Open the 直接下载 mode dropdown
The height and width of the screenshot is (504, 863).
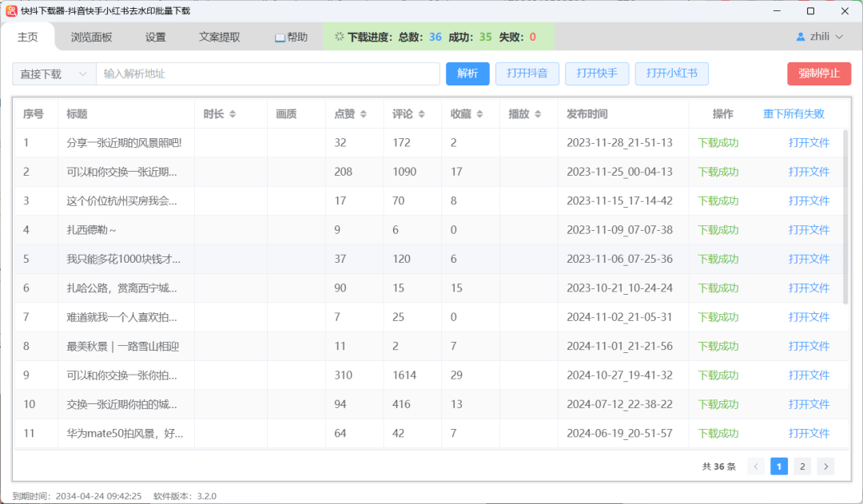(x=54, y=73)
